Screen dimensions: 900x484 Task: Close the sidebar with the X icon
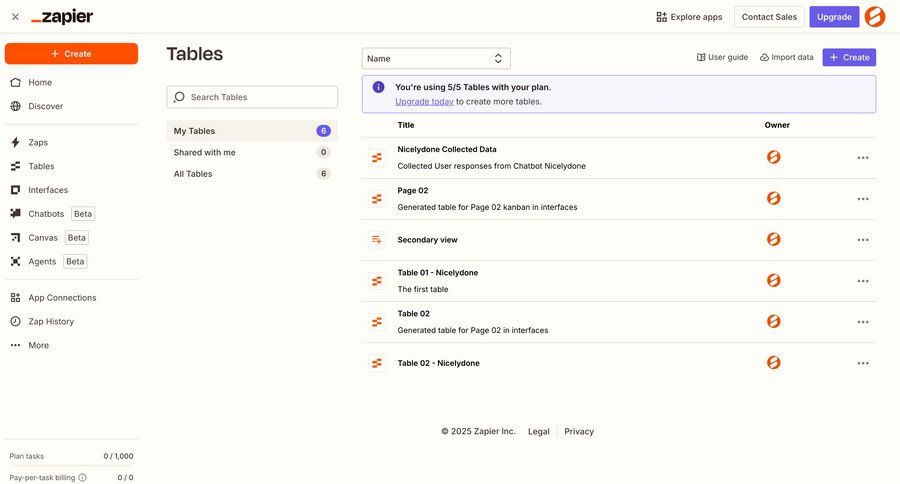pyautogui.click(x=15, y=17)
